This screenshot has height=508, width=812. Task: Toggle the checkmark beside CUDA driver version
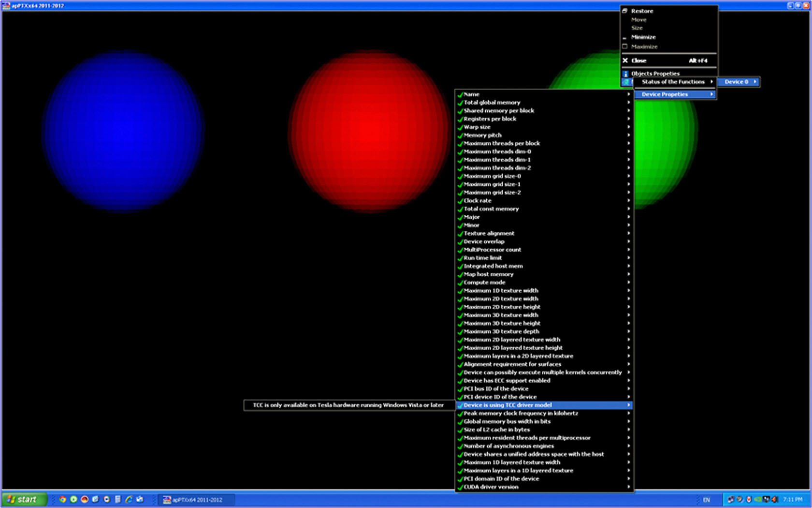click(460, 487)
